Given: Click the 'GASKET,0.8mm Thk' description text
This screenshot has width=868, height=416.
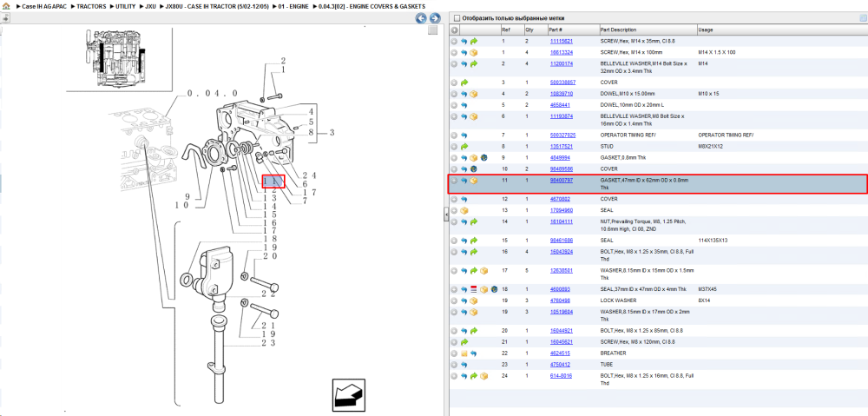Looking at the screenshot, I should [x=623, y=158].
